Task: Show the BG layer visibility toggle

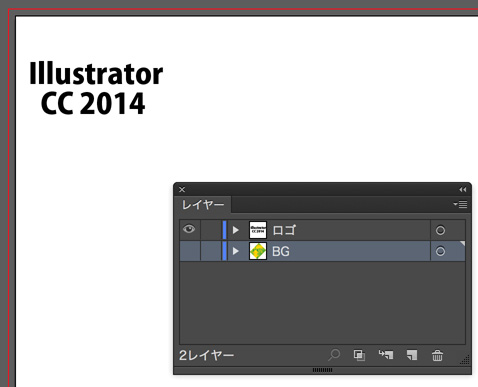Action: click(190, 251)
